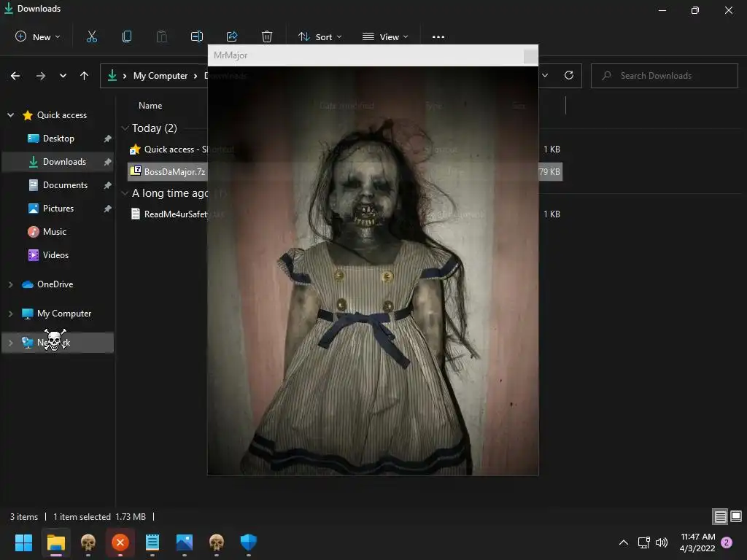Unpin Documents using its pin icon
Screen dimensions: 747x560
pos(108,185)
